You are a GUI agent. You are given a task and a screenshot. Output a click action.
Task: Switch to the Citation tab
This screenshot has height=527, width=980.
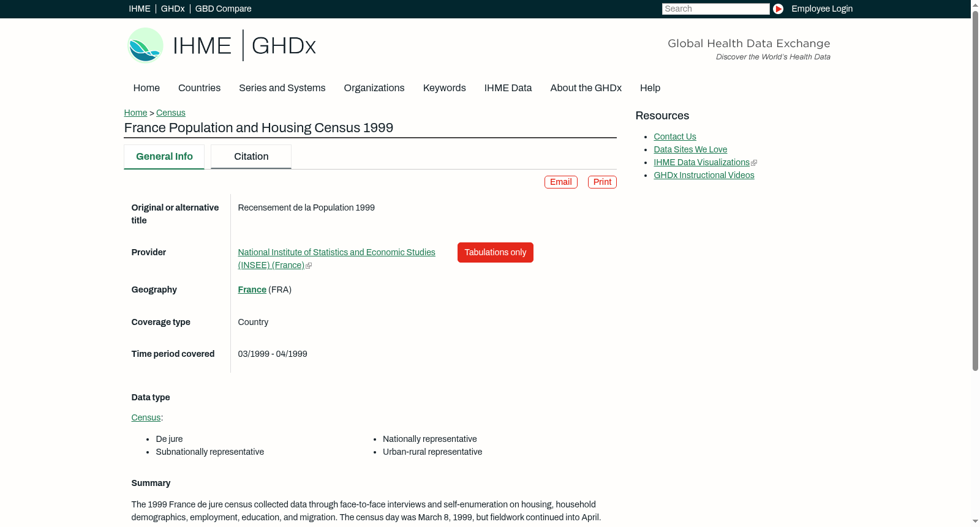251,157
